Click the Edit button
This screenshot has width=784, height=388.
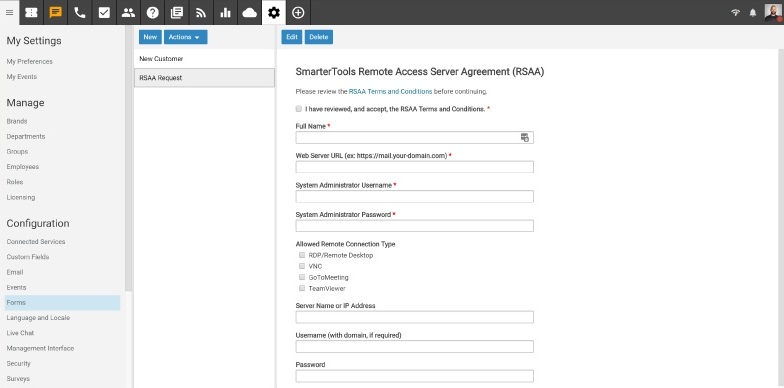pos(292,37)
